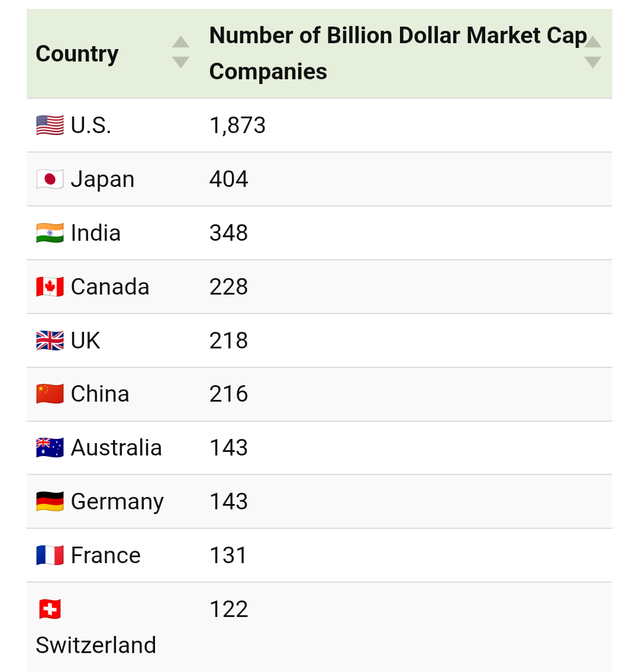
Task: Select the Japan row value 404
Action: point(229,179)
